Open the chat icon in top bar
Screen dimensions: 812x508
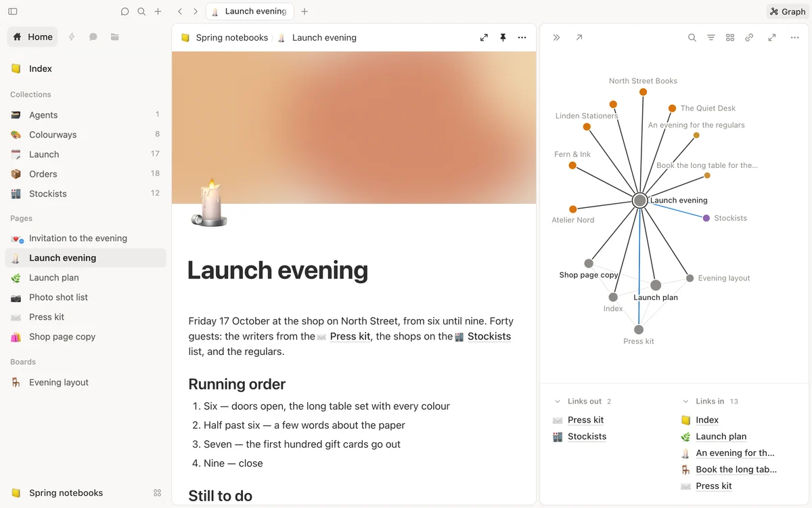pyautogui.click(x=125, y=12)
